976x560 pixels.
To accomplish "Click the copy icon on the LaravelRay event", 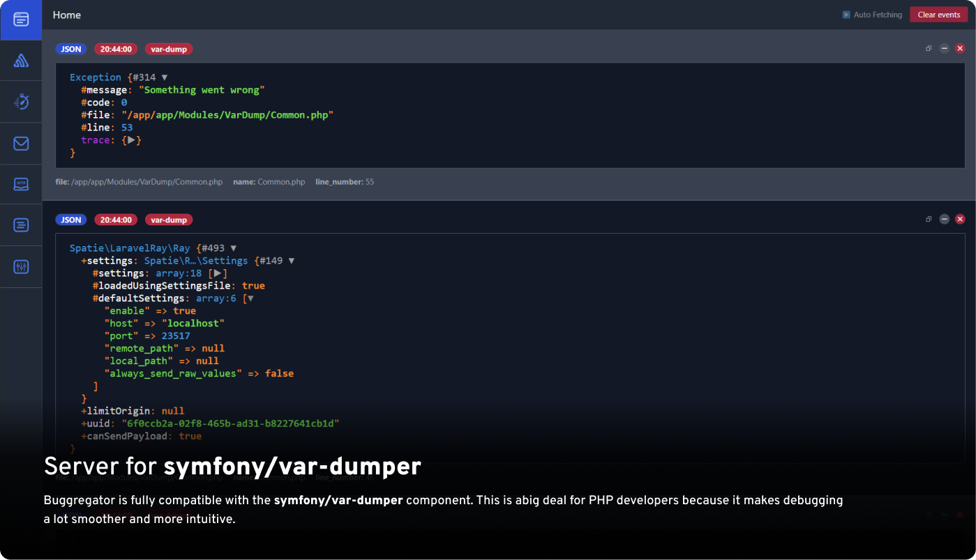I will click(928, 219).
